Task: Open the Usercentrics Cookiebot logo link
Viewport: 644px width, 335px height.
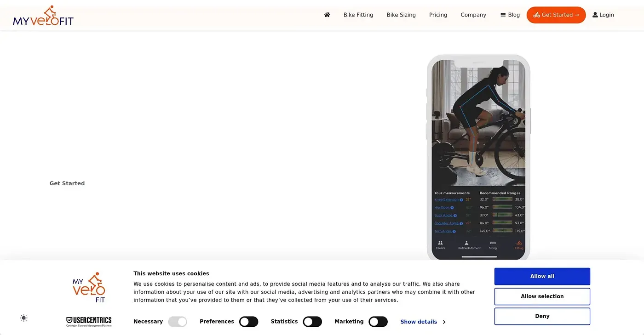Action: coord(89,322)
